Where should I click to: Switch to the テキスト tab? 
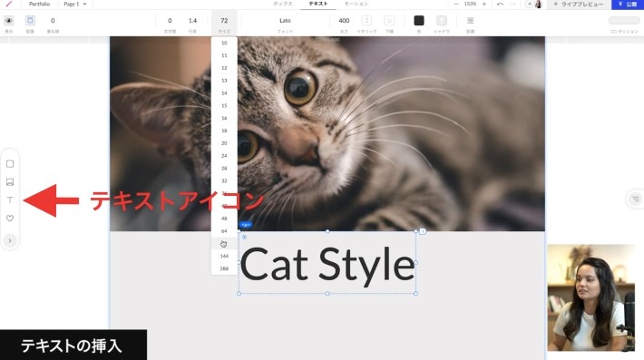coord(318,5)
